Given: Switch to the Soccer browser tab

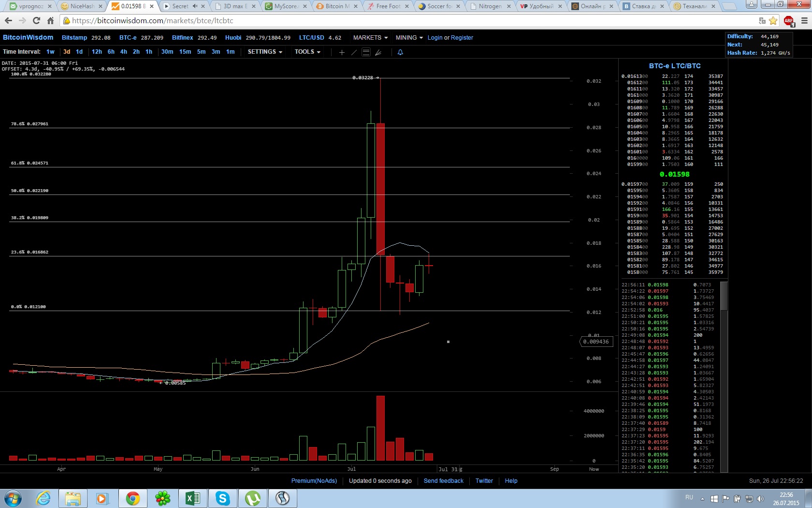Looking at the screenshot, I should 439,6.
